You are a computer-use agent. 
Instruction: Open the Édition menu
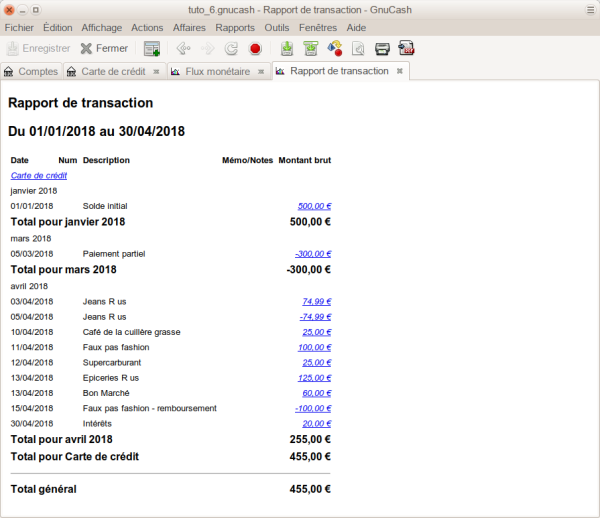tap(57, 28)
